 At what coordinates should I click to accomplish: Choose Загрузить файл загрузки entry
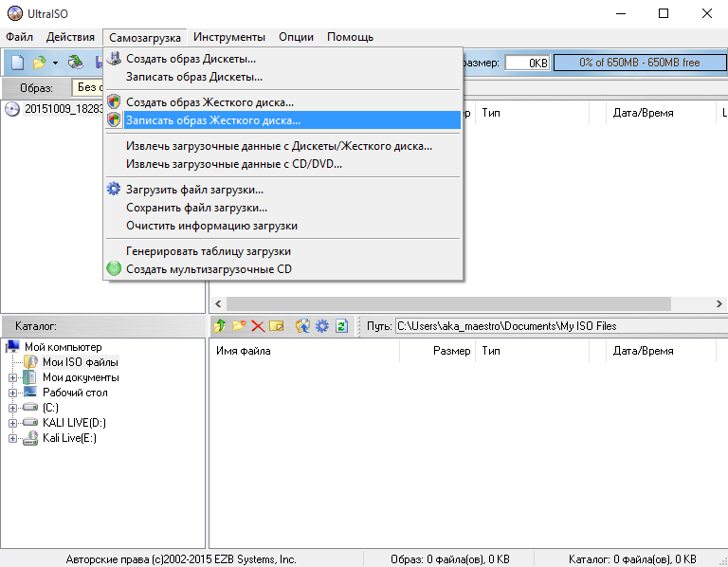(283, 190)
